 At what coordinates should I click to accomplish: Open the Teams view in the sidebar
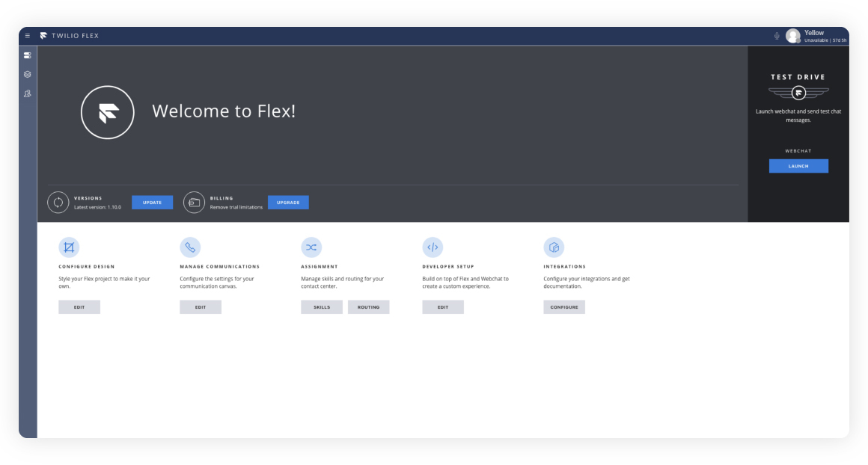[27, 93]
